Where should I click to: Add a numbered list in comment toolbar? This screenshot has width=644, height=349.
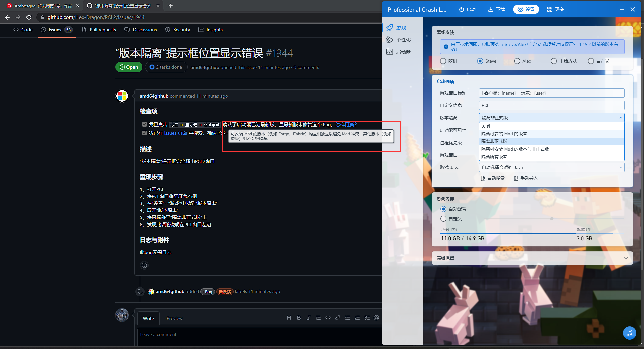[357, 318]
